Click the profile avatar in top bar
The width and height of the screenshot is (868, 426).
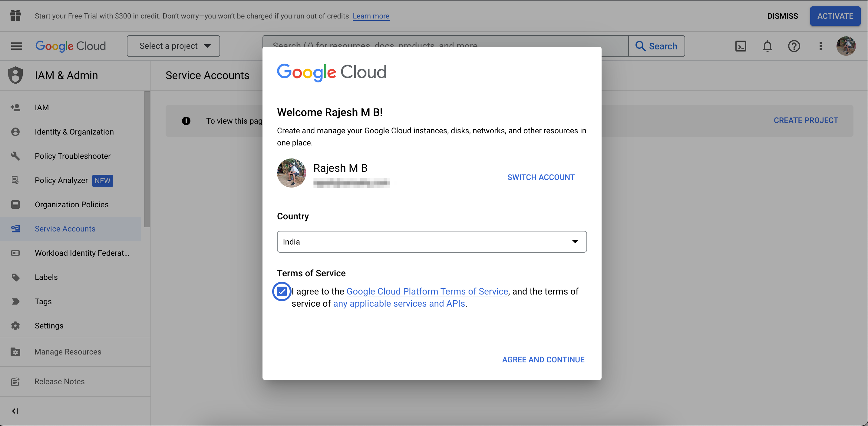[x=846, y=46]
